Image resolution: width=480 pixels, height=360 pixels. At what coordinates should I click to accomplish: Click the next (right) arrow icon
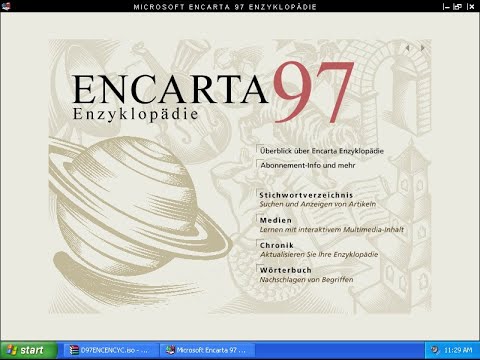pos(422,48)
